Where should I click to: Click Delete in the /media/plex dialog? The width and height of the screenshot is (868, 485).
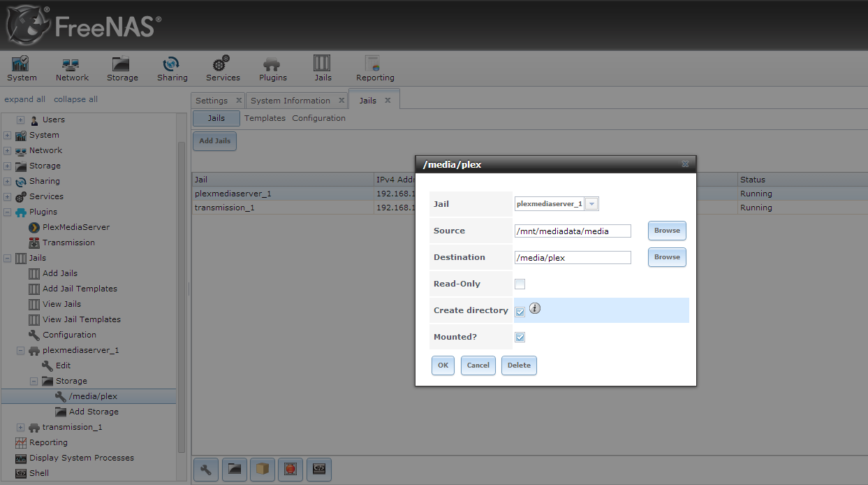[x=519, y=365]
